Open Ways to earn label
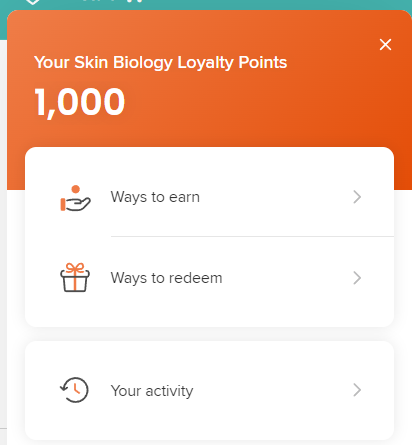The width and height of the screenshot is (412, 445). click(155, 197)
